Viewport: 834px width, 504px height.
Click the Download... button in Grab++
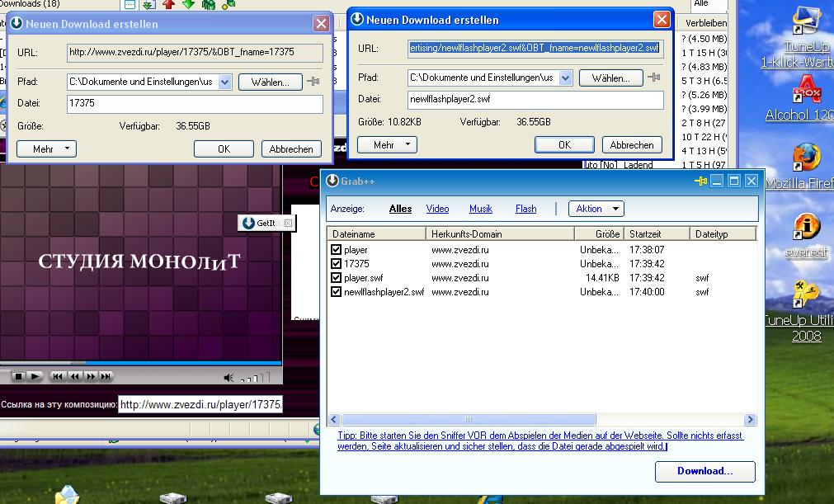pos(704,471)
